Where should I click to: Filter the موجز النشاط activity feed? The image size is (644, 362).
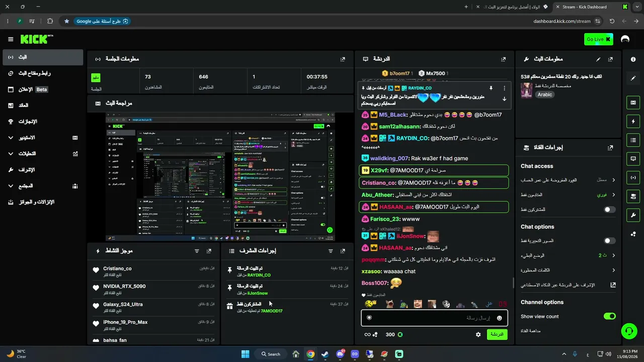[197, 251]
